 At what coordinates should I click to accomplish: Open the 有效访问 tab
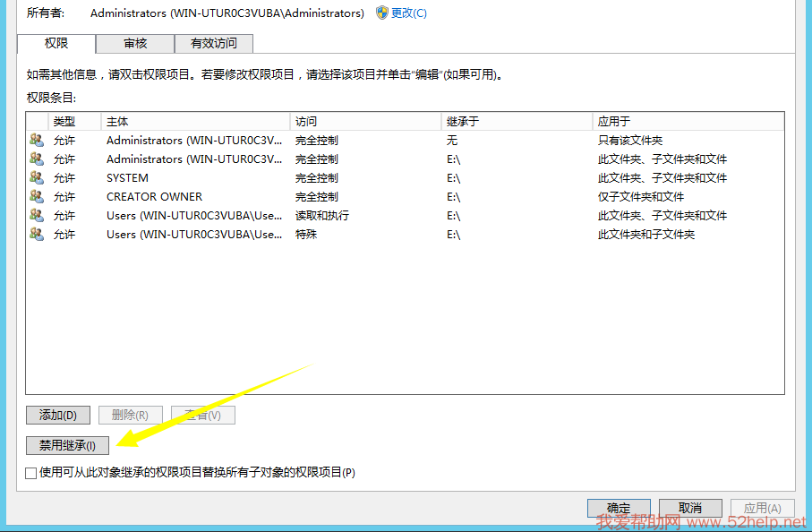(x=214, y=43)
